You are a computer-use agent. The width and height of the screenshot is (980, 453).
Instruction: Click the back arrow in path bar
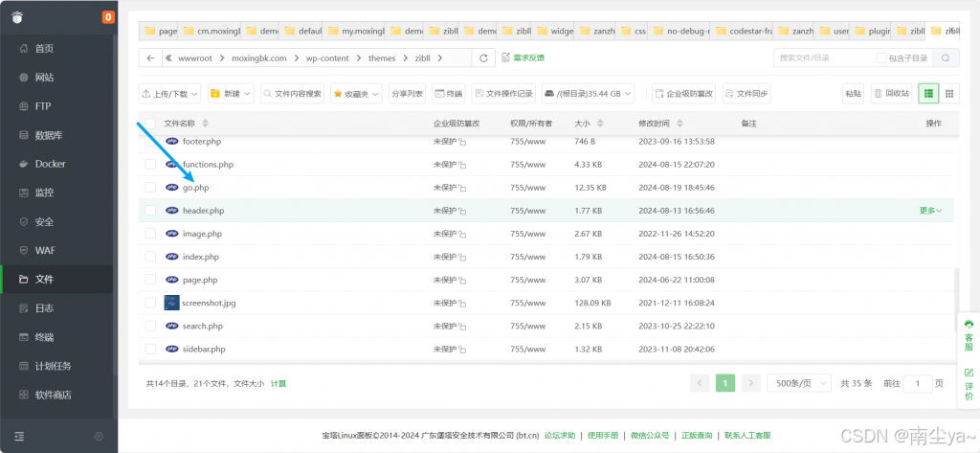(x=151, y=58)
